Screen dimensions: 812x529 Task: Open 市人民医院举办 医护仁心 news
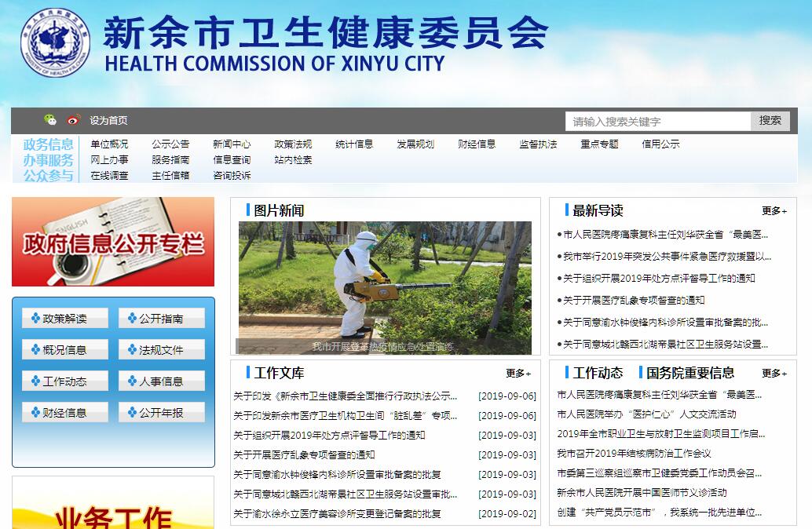pos(647,414)
